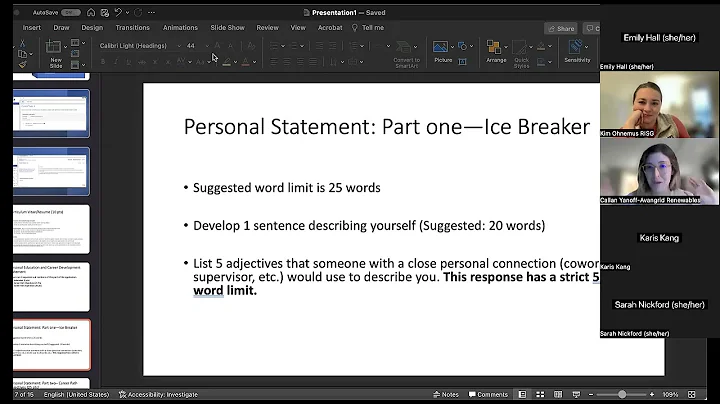Open the Animations tab
The width and height of the screenshot is (720, 404).
click(x=180, y=28)
